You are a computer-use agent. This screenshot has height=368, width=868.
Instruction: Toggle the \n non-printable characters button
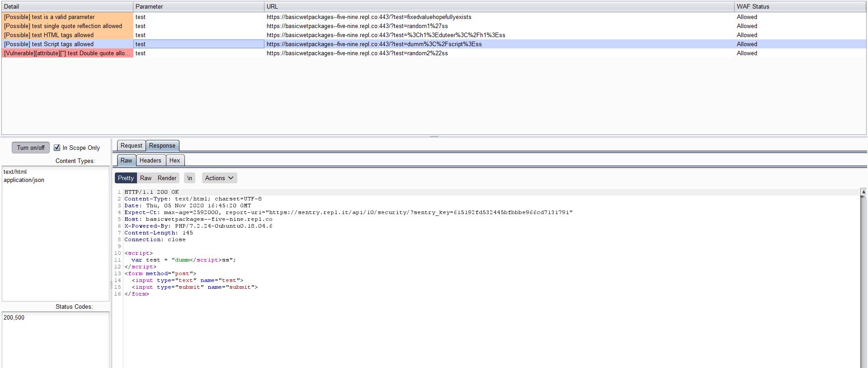click(189, 178)
